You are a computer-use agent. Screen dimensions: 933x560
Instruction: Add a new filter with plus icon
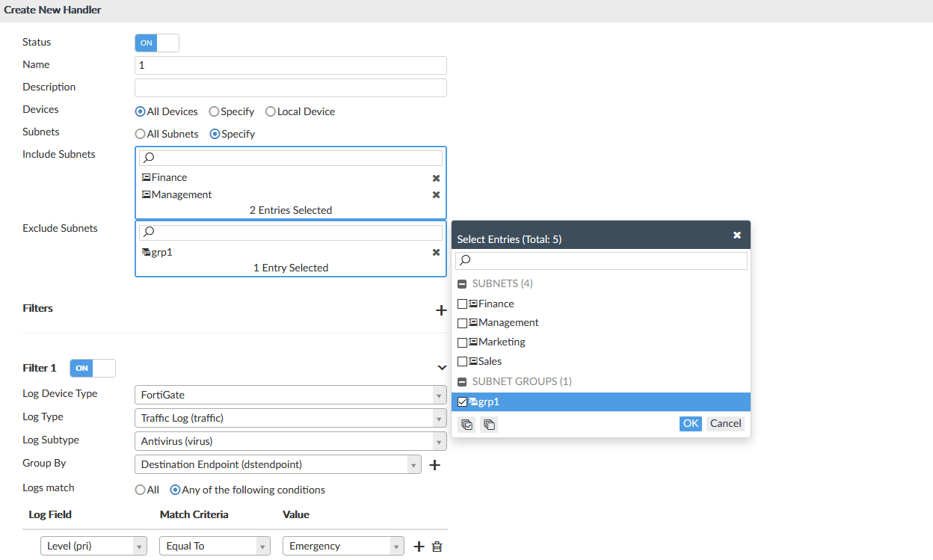click(441, 310)
